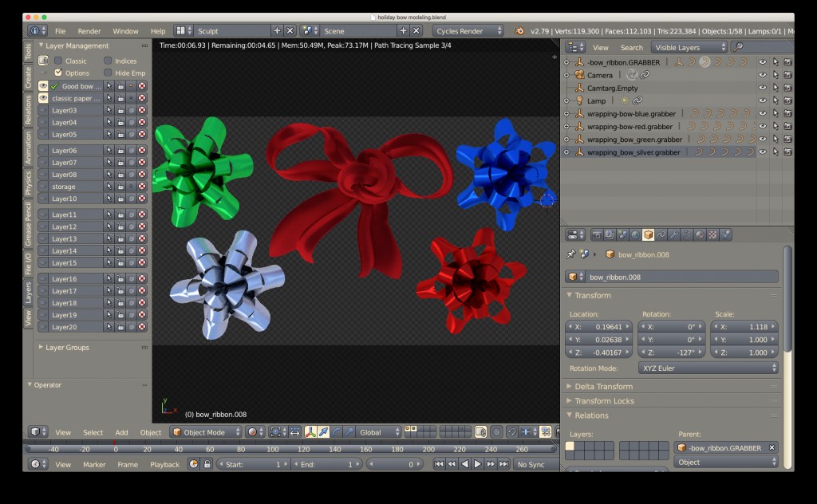
Task: Open the Object Mode dropdown
Action: 206,431
